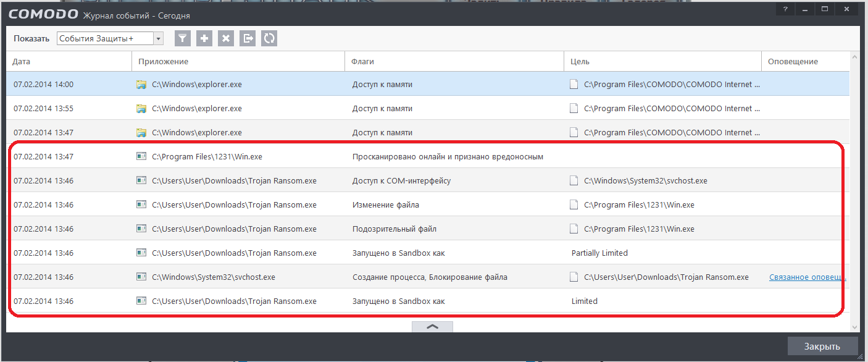Click the plus icon in the toolbar
Image resolution: width=868 pixels, height=362 pixels.
pos(204,38)
